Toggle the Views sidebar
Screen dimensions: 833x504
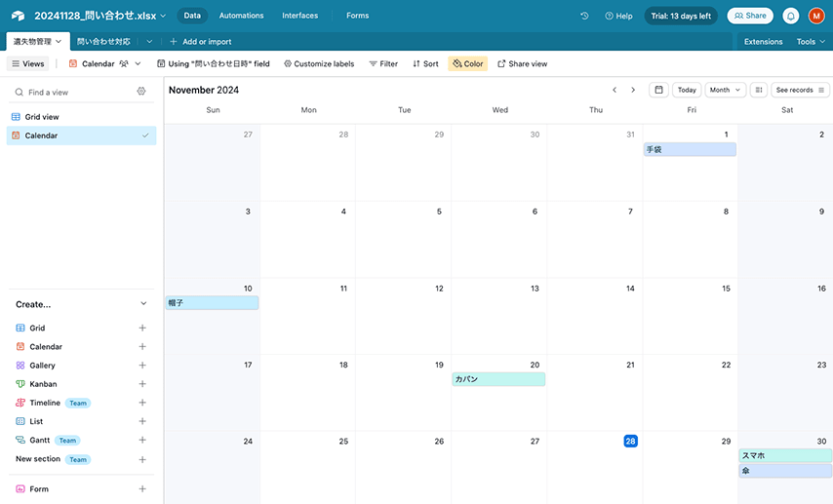click(27, 63)
